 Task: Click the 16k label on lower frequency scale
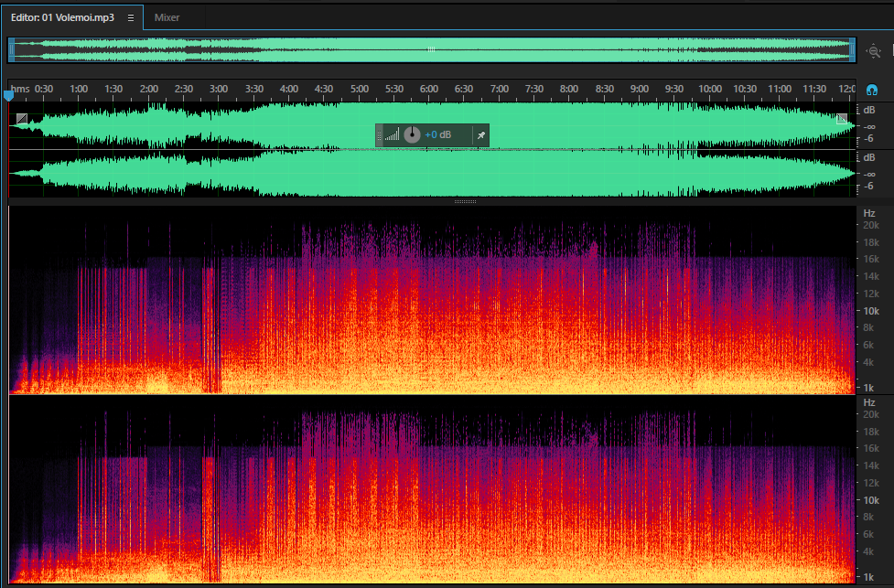pos(871,448)
